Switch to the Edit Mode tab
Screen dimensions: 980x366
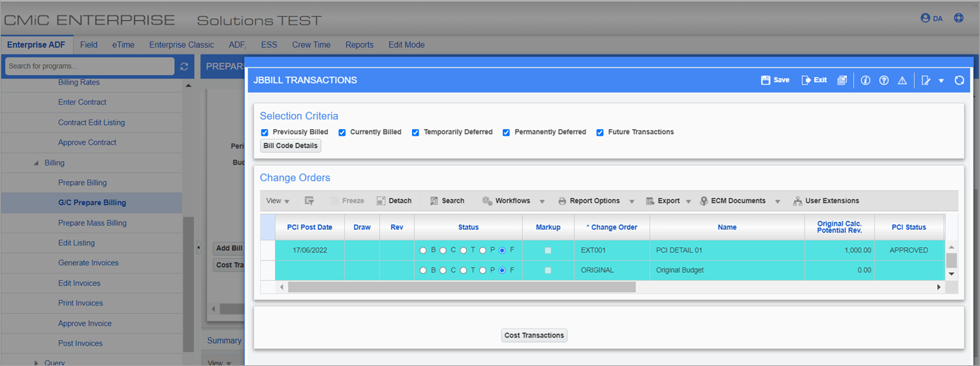pyautogui.click(x=406, y=44)
